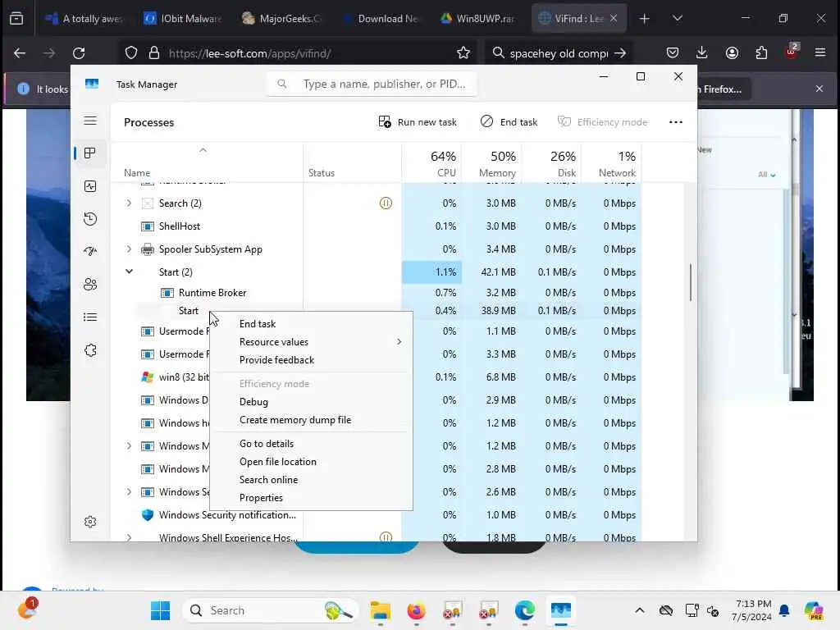Image resolution: width=840 pixels, height=630 pixels.
Task: Bookmark this page with star icon
Action: click(463, 53)
